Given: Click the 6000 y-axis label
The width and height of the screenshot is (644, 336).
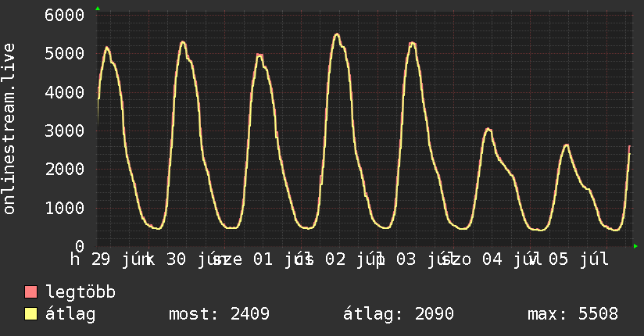Looking at the screenshot, I should (x=65, y=15).
